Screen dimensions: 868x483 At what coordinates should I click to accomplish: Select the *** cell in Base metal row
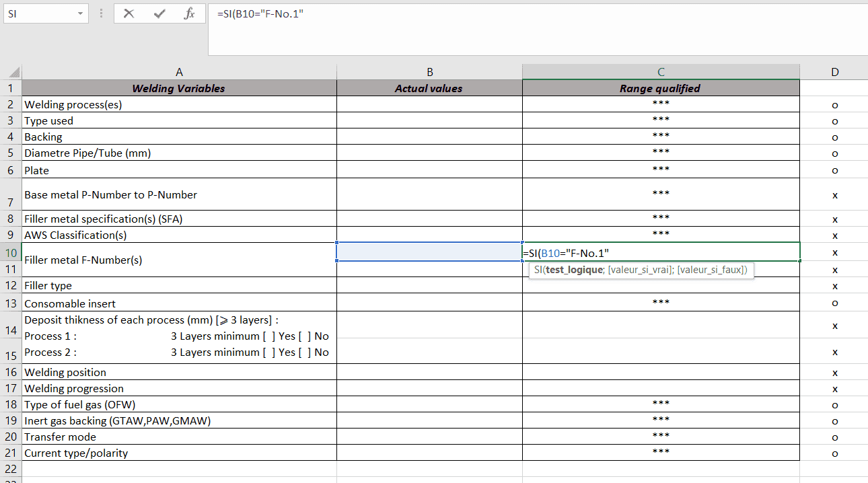pyautogui.click(x=661, y=194)
